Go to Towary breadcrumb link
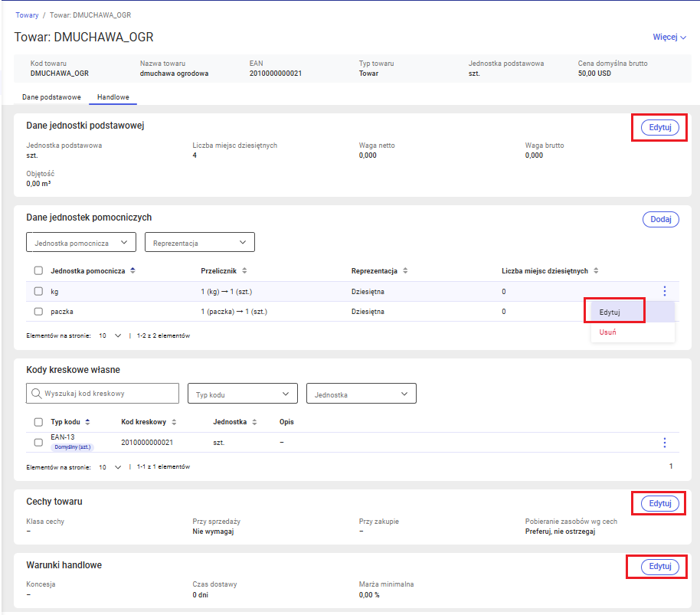 (x=27, y=15)
